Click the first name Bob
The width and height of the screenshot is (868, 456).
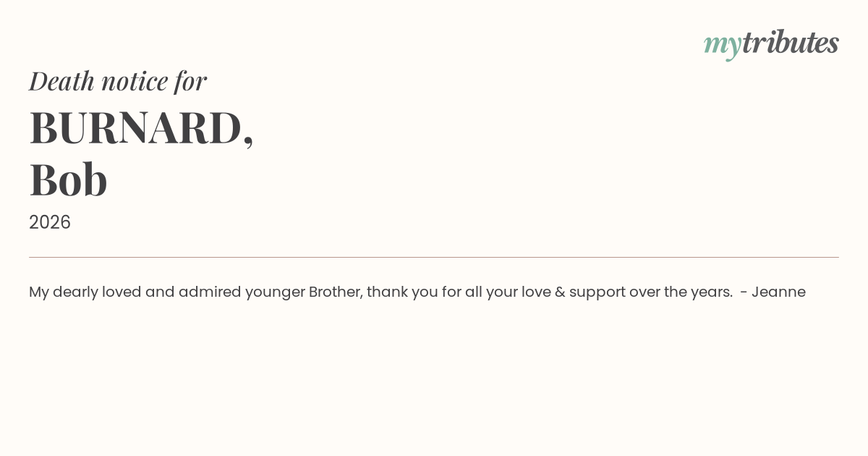(68, 180)
